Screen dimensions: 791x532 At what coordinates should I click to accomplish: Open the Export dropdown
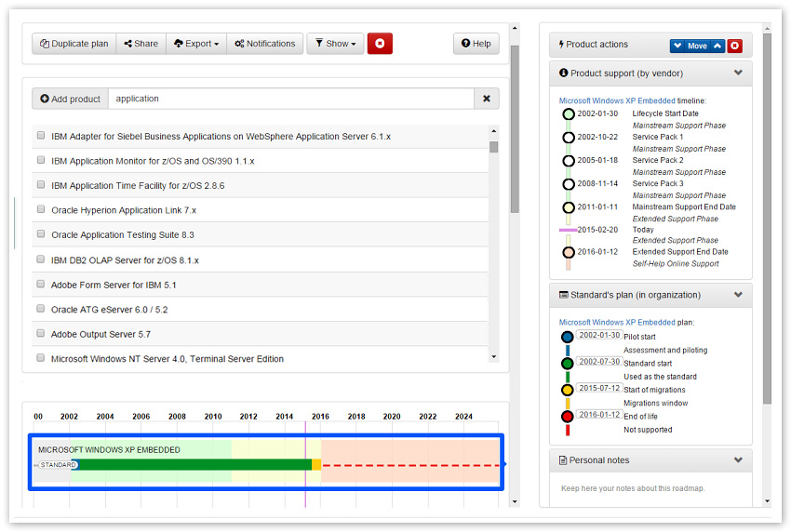196,44
